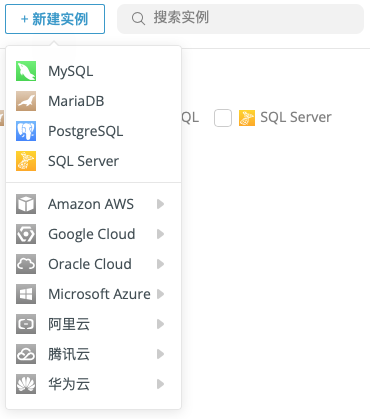Click the MariaDB seal icon
Image resolution: width=370 pixels, height=419 pixels.
click(x=26, y=101)
